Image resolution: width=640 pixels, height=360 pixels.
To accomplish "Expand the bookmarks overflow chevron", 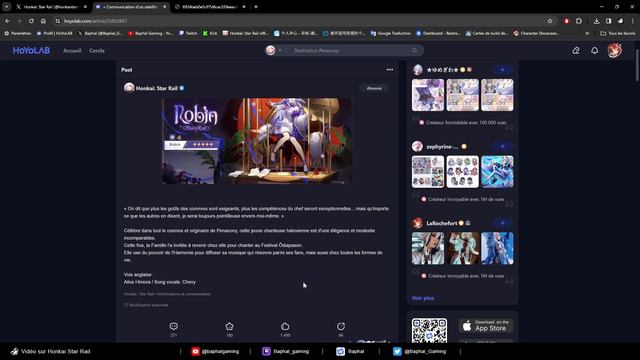I will coord(587,33).
